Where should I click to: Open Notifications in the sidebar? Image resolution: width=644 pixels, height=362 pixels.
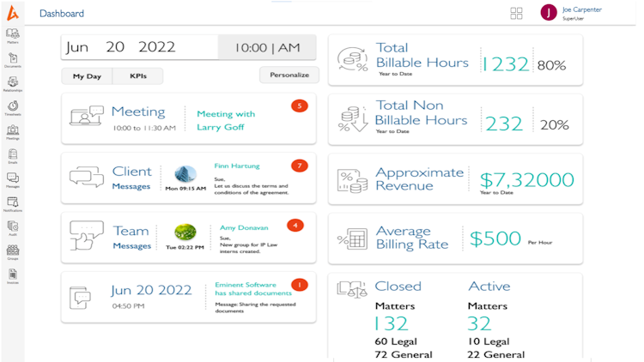tap(13, 203)
